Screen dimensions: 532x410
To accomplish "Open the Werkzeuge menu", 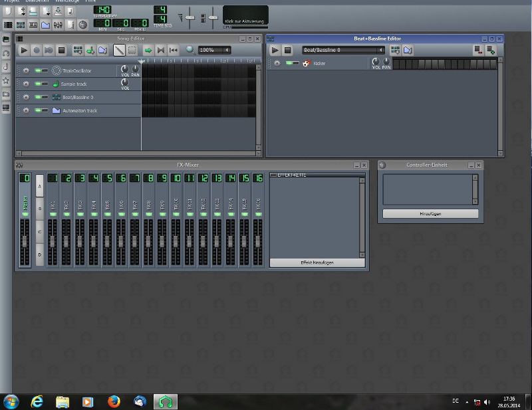I will coord(68,2).
